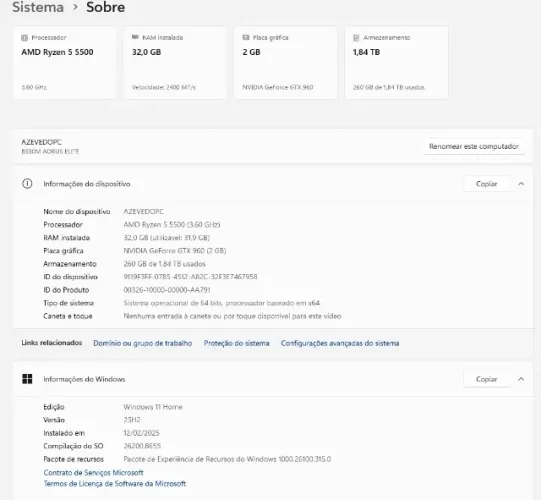
Task: Open Proteção do sistema link
Action: pos(236,343)
